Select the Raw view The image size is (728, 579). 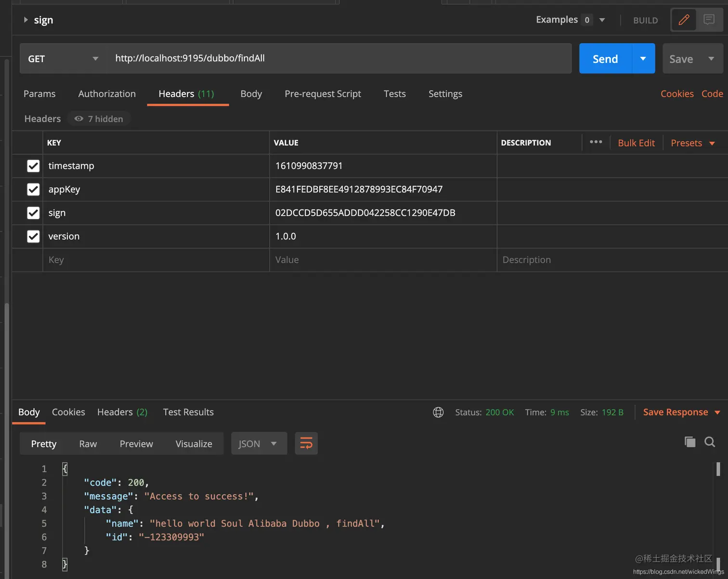pos(88,444)
